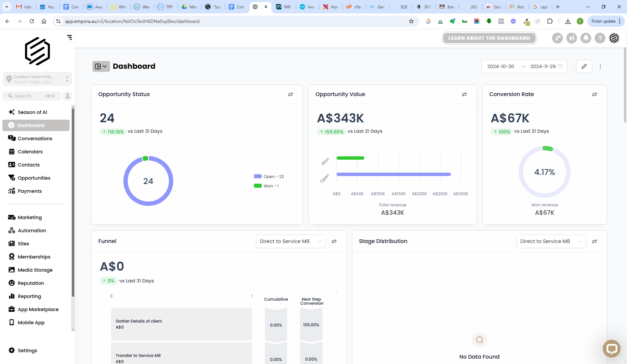Toggle the Won - 1 legend entry

267,186
